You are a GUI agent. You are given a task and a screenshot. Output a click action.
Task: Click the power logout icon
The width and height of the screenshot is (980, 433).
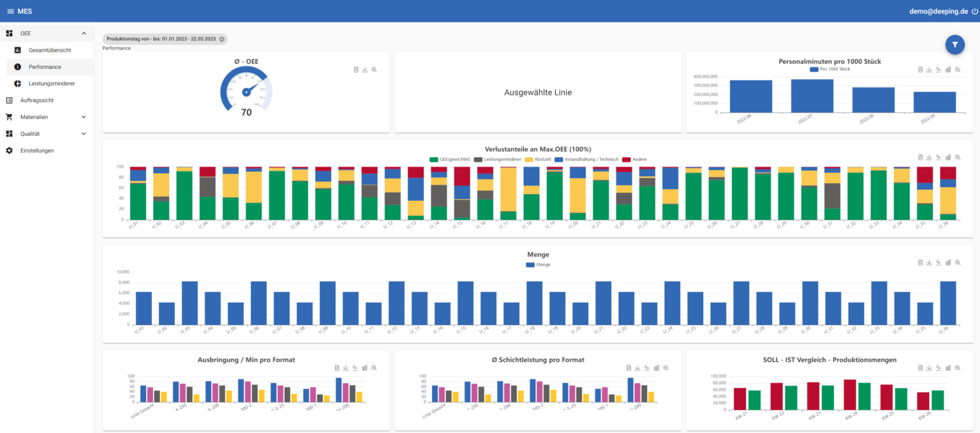pyautogui.click(x=974, y=11)
